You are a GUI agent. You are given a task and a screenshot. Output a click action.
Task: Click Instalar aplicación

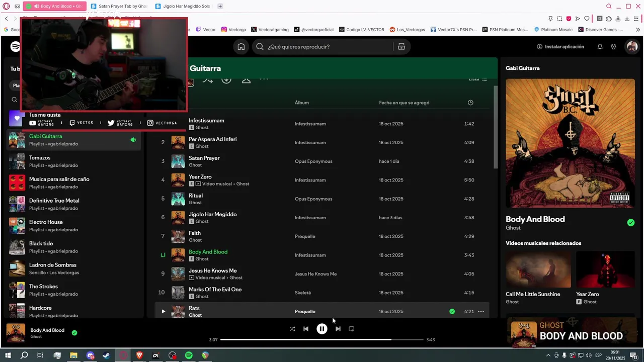tap(560, 47)
